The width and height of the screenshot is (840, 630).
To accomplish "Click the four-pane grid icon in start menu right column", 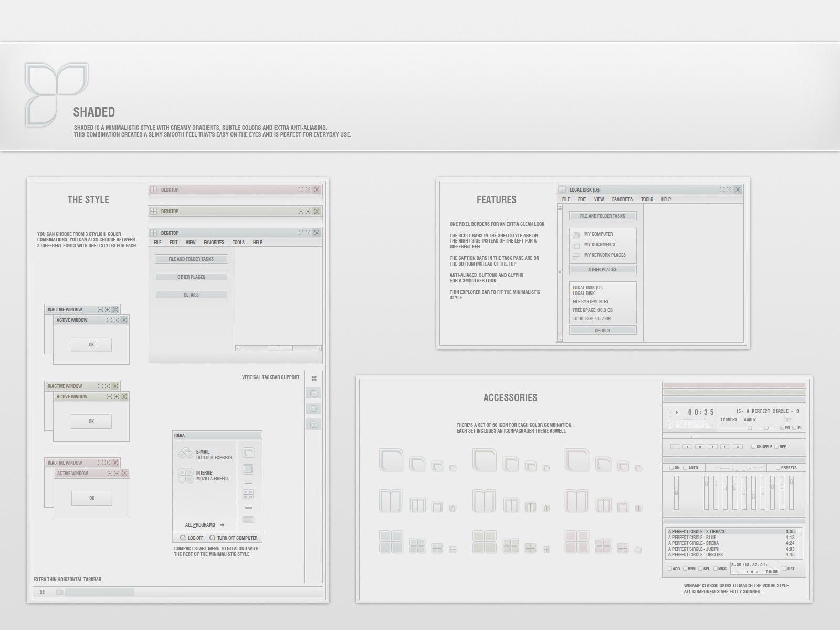I will click(248, 494).
